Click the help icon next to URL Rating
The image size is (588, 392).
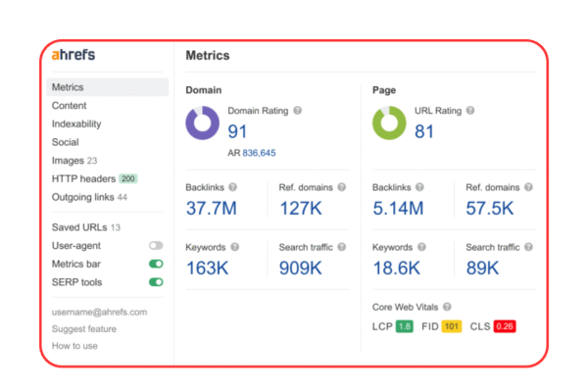coord(473,111)
